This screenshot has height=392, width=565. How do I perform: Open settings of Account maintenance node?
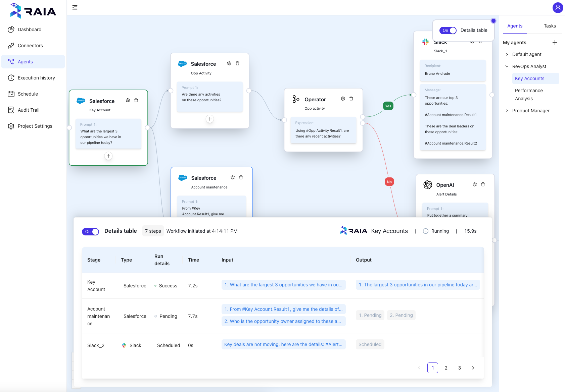[x=233, y=177]
